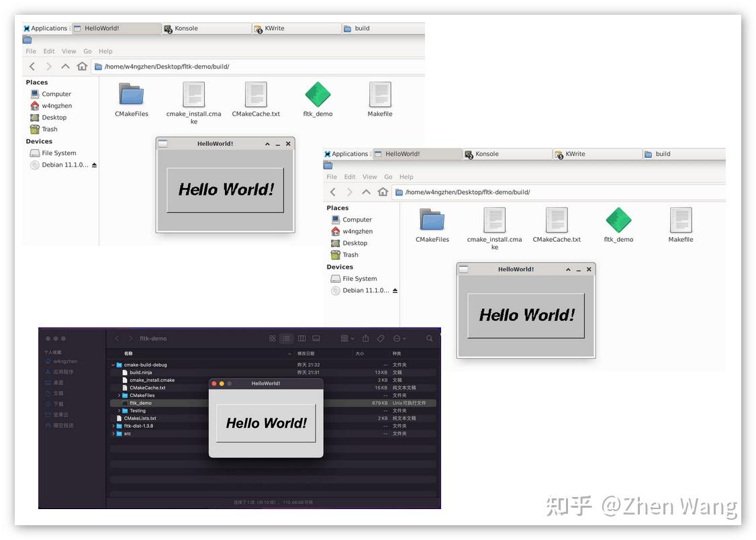The height and width of the screenshot is (540, 756).
Task: Open the Finder search magnifier icon
Action: point(430,338)
